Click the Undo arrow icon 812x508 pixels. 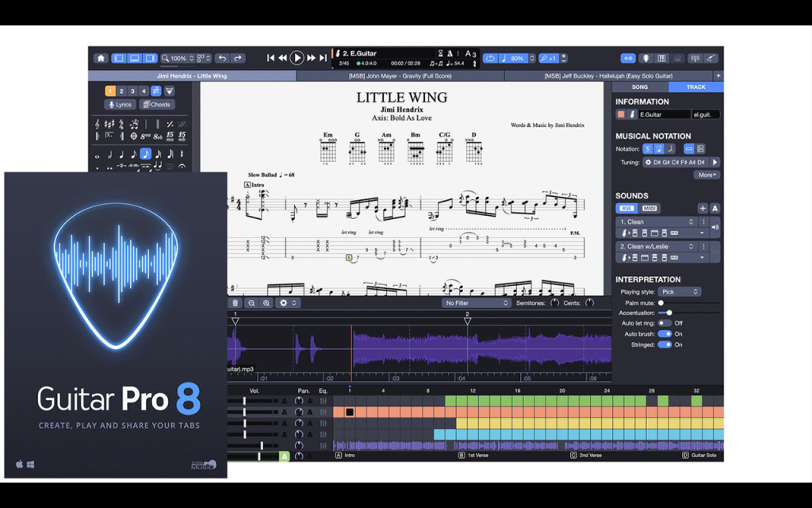click(223, 58)
